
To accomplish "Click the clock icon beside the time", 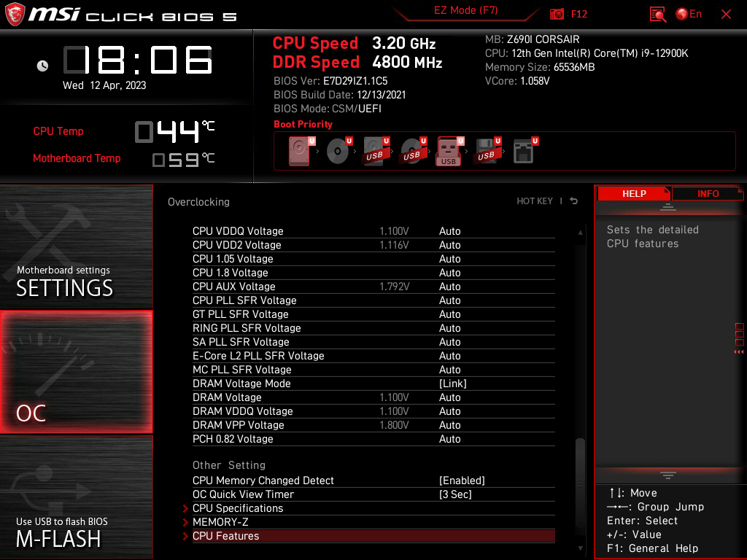I will [42, 65].
